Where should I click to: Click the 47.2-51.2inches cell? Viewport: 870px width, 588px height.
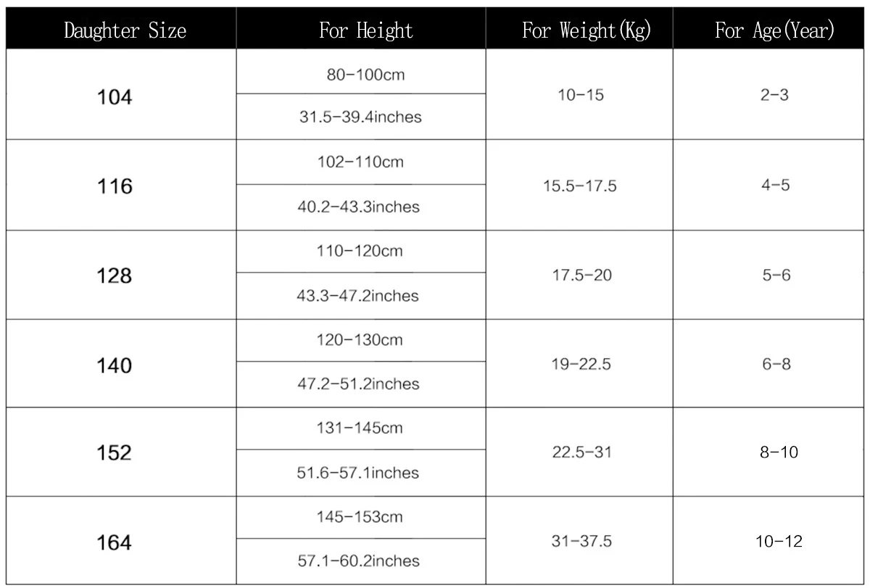tap(360, 384)
